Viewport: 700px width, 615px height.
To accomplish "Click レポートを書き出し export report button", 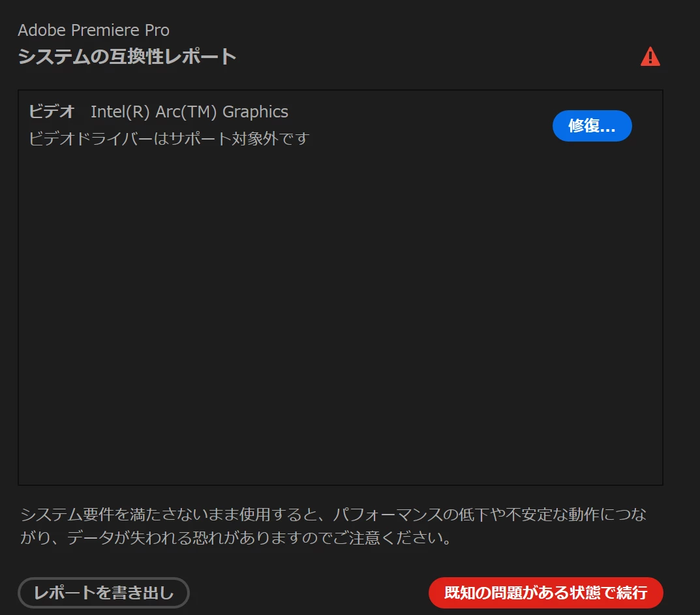I will pos(104,593).
